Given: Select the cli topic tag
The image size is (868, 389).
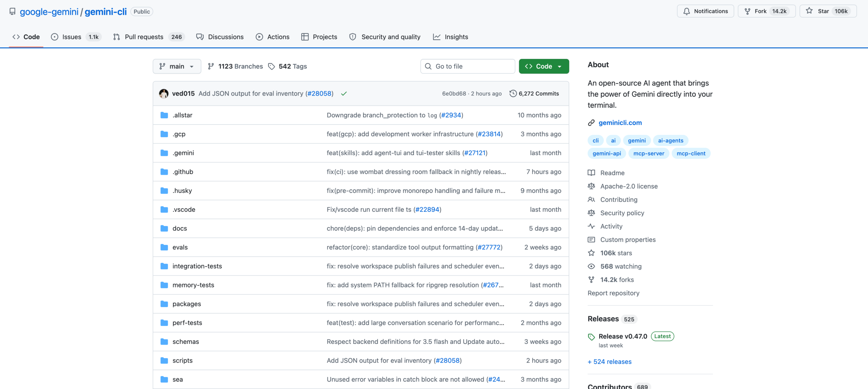Looking at the screenshot, I should 596,141.
